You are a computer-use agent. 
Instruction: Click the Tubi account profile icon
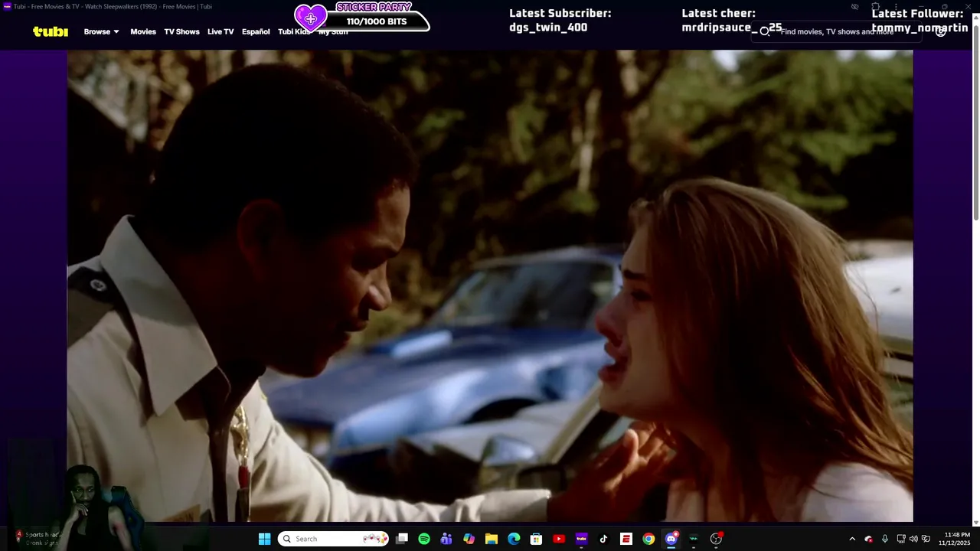pos(941,31)
